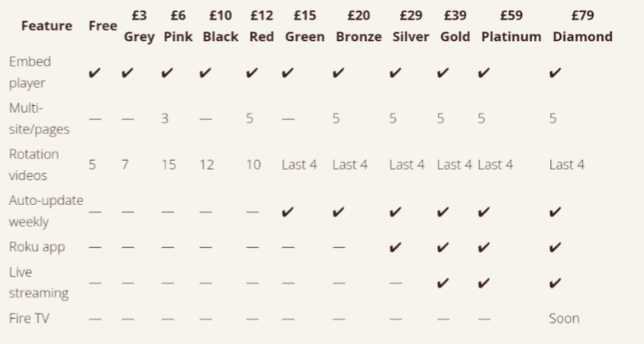644x344 pixels.
Task: Select the £3 Grey plan header
Action: click(x=139, y=26)
